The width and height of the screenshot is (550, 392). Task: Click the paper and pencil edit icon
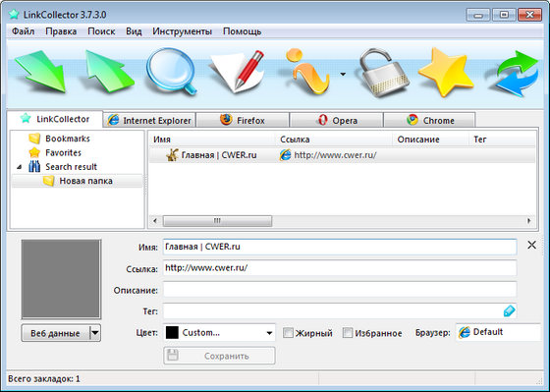pyautogui.click(x=238, y=72)
